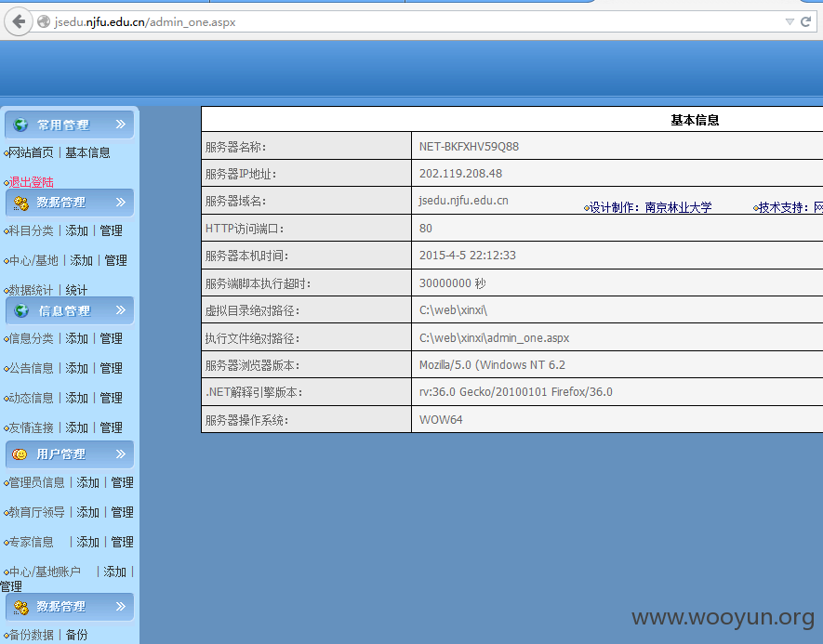The height and width of the screenshot is (644, 823).
Task: Collapse the first 数据管理 section chevron
Action: coord(121,203)
